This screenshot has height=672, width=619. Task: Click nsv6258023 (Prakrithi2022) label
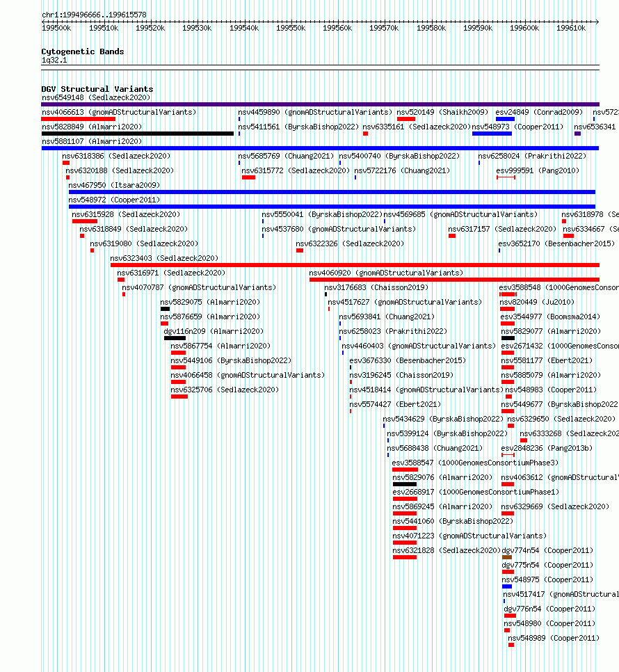(x=393, y=331)
